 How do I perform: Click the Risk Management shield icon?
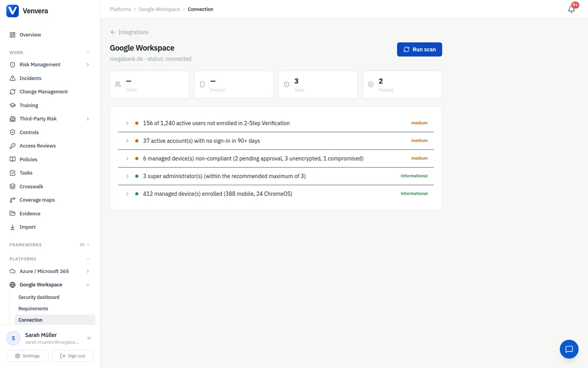click(x=13, y=65)
